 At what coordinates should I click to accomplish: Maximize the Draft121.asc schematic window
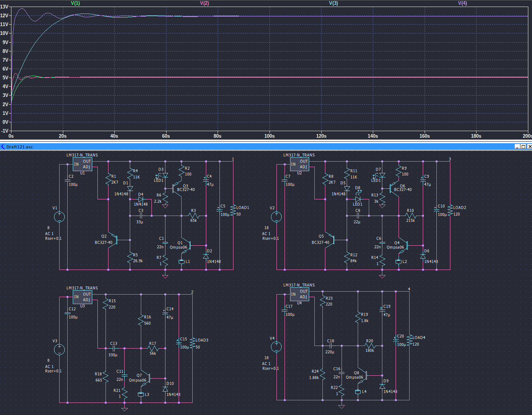(x=523, y=147)
